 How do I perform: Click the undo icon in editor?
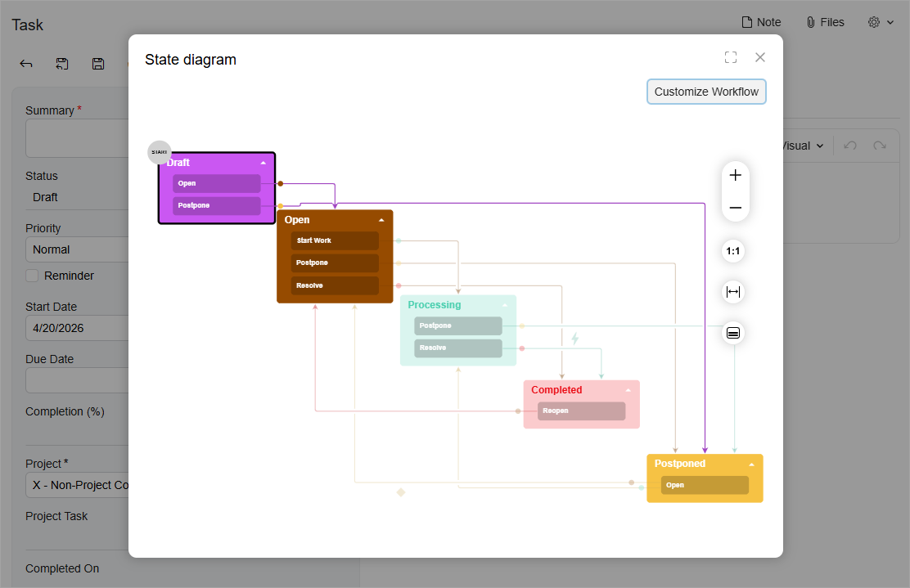[850, 146]
